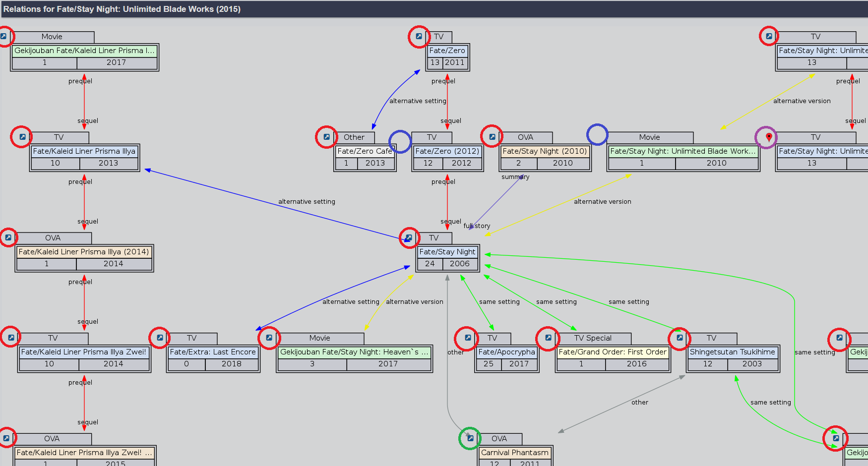Open the Fate/Stay Night title in center node
Image resolution: width=868 pixels, height=466 pixels.
(x=447, y=252)
